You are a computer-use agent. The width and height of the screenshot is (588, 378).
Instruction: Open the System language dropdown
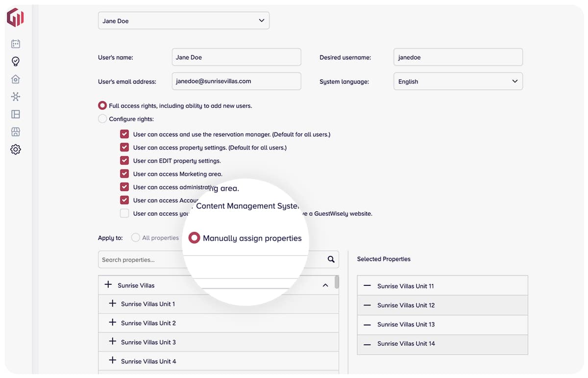(x=458, y=81)
